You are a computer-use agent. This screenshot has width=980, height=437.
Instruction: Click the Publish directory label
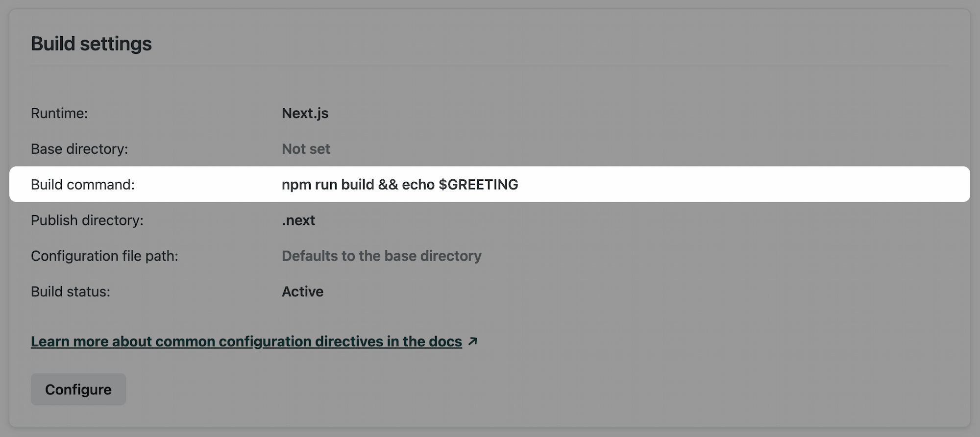(87, 220)
